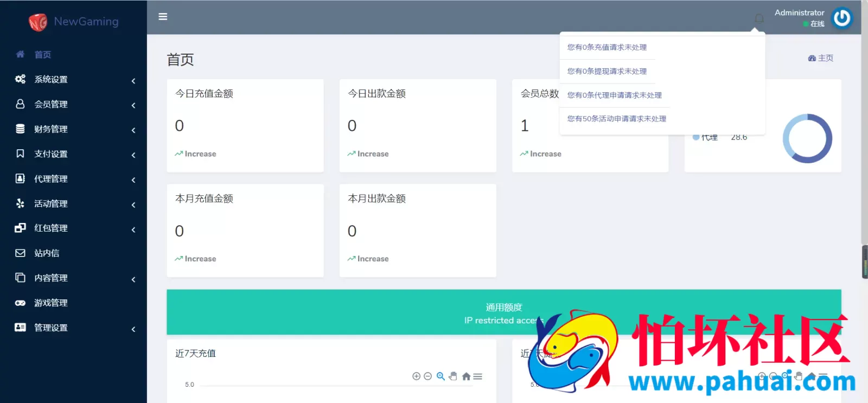Click the user icon for 会员管理
Viewport: 868px width, 403px height.
[x=20, y=104]
